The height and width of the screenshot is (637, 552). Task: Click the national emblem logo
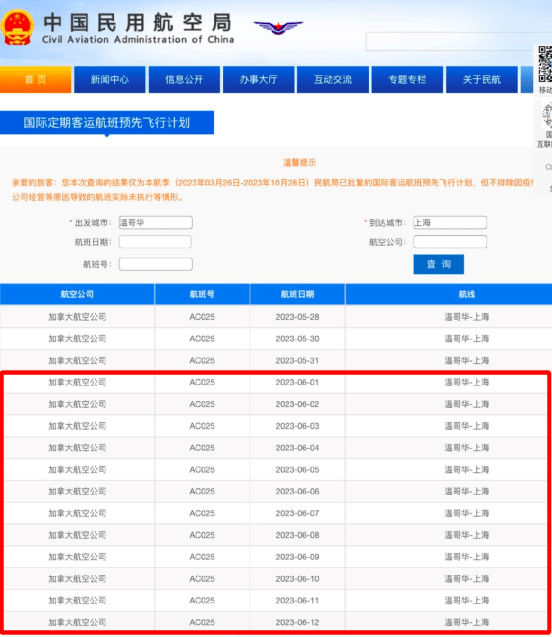click(17, 27)
